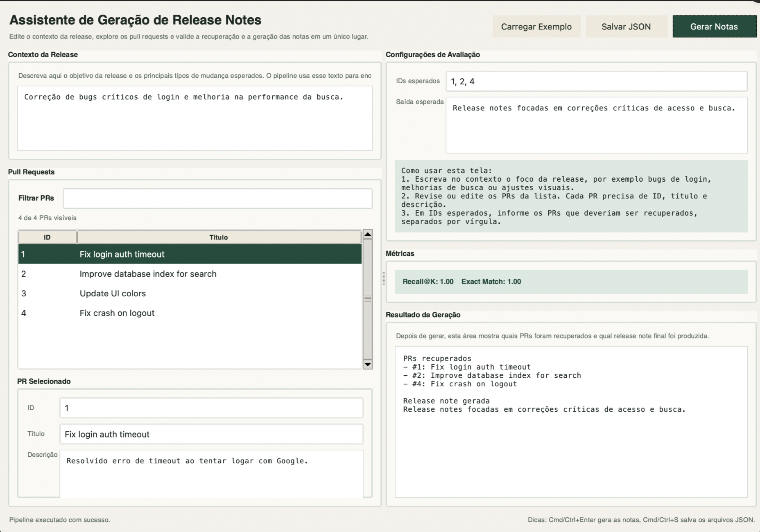Click the Assistente de Geração de Release Notes title

pos(136,20)
